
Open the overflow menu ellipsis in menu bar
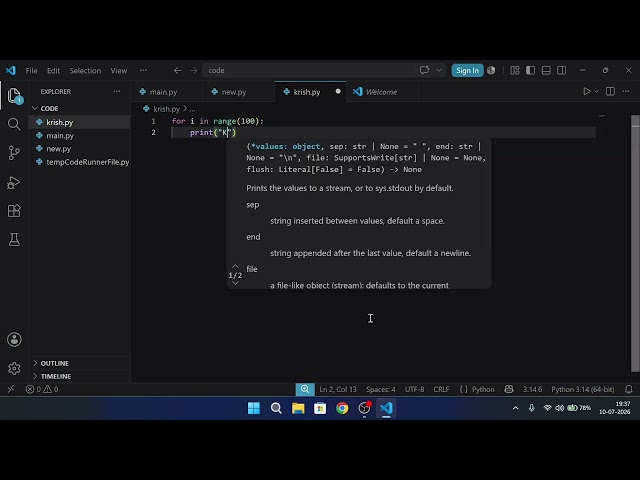point(143,70)
